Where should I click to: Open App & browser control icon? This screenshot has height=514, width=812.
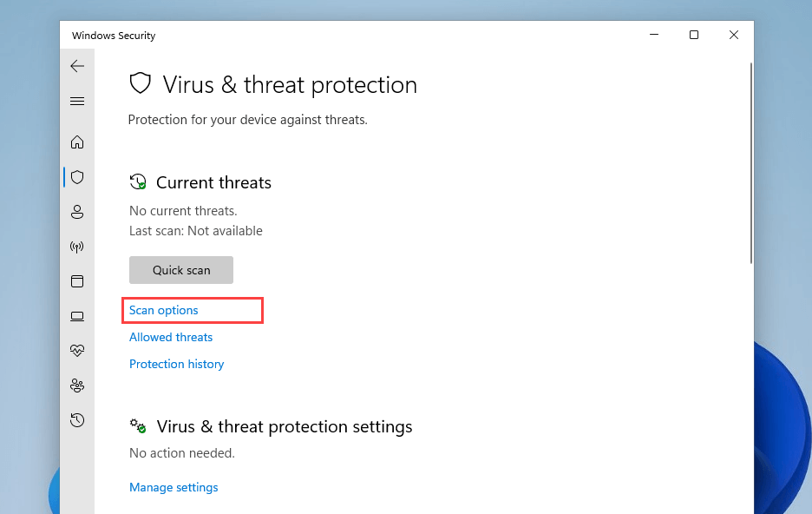pos(77,281)
